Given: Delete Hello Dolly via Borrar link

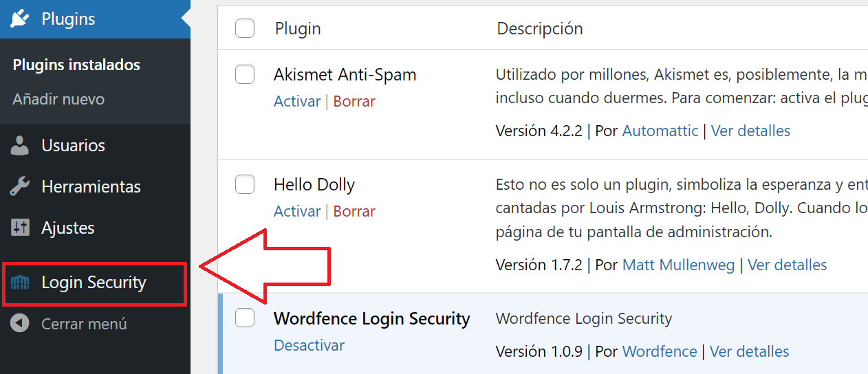Looking at the screenshot, I should tap(354, 211).
